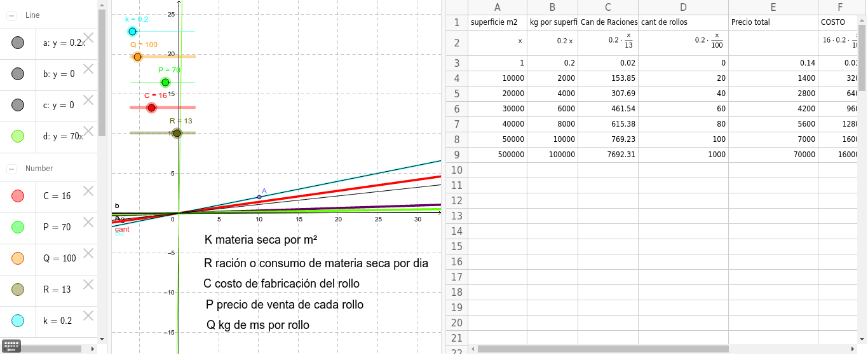Click the text 'Q kg de ms por rollo'

[x=258, y=325]
